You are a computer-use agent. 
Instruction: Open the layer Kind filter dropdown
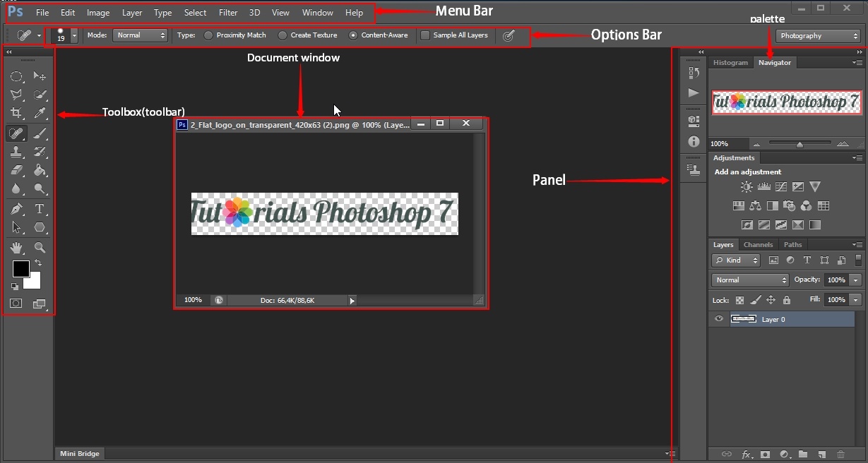(x=736, y=260)
